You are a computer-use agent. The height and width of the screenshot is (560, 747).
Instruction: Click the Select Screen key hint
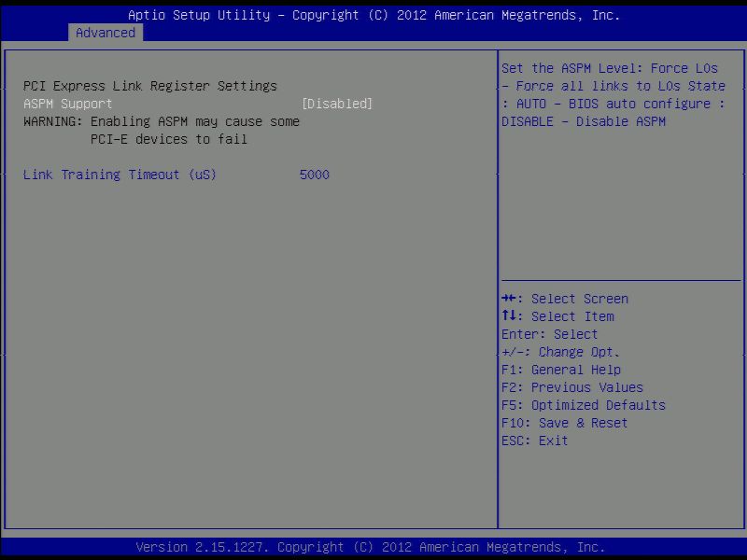[565, 299]
